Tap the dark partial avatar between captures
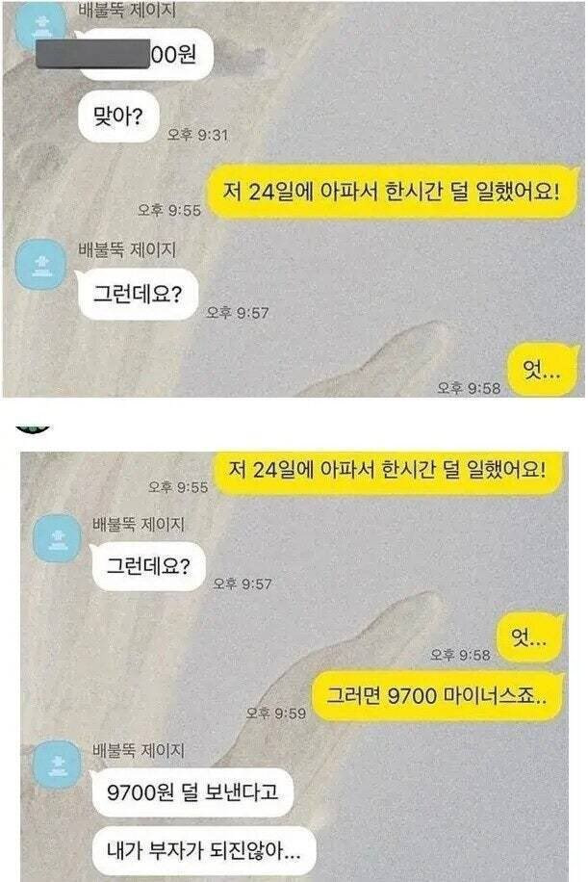Image resolution: width=588 pixels, height=882 pixels. click(33, 429)
